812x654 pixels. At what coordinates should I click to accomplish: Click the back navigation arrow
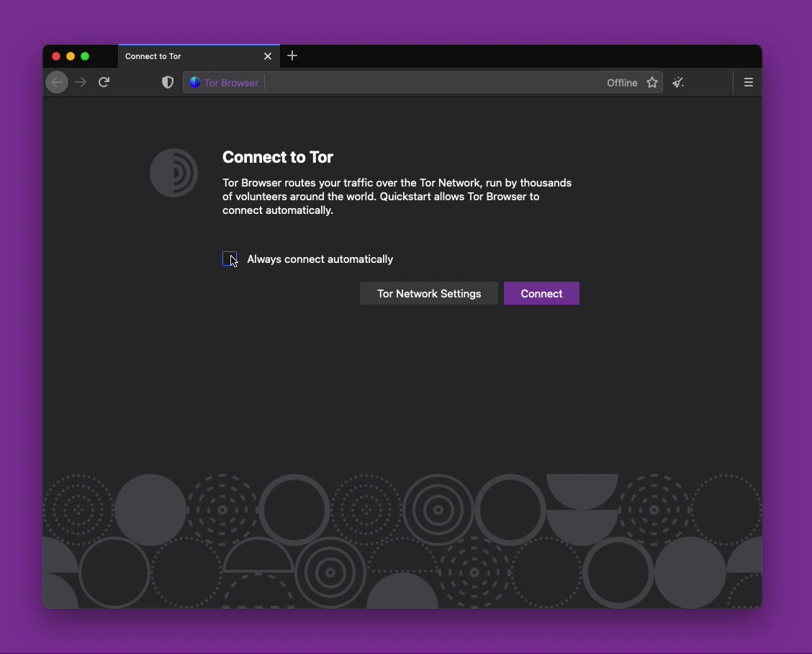tap(57, 82)
